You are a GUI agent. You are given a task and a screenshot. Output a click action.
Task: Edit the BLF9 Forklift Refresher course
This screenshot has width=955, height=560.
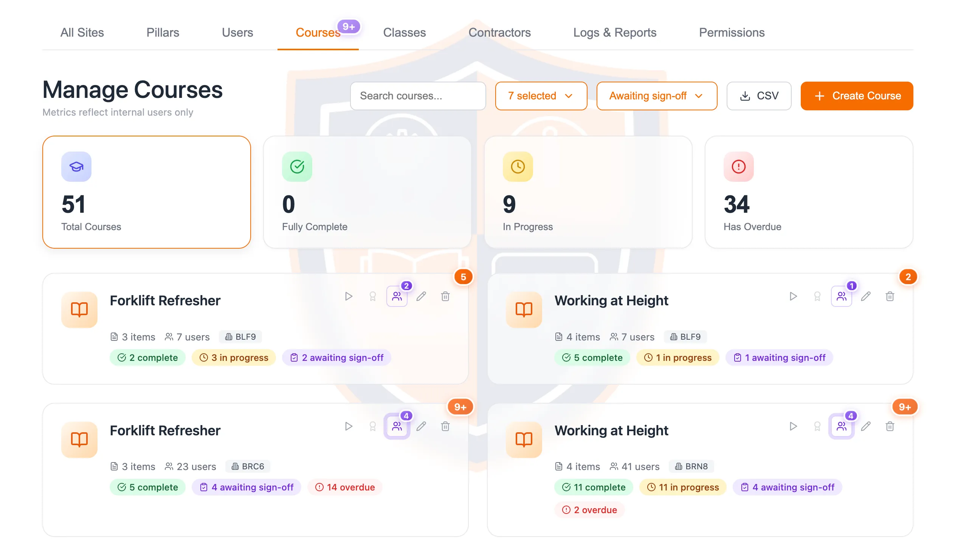click(421, 296)
